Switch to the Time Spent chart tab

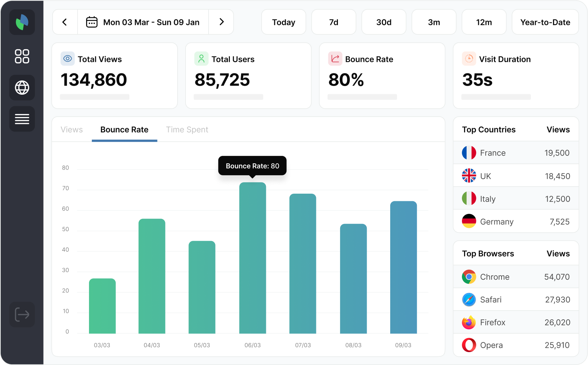187,130
